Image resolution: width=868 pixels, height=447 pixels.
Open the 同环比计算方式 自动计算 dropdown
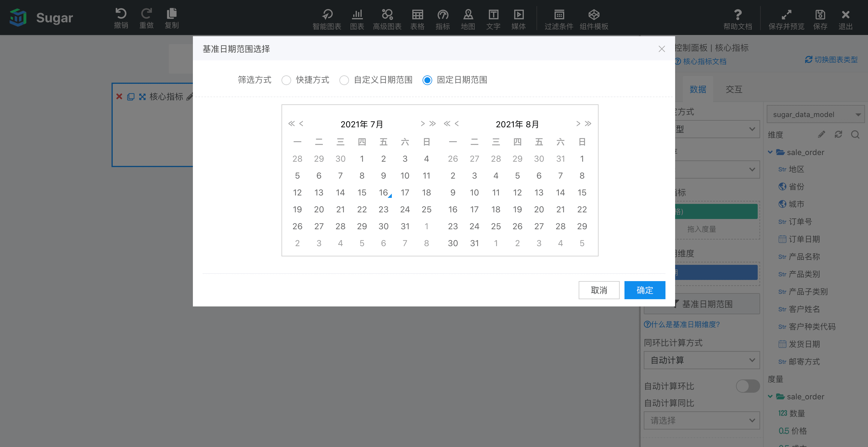coord(702,360)
